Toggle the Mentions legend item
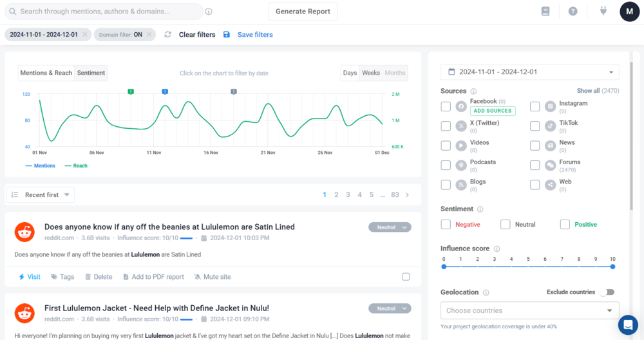This screenshot has width=644, height=340. click(40, 166)
